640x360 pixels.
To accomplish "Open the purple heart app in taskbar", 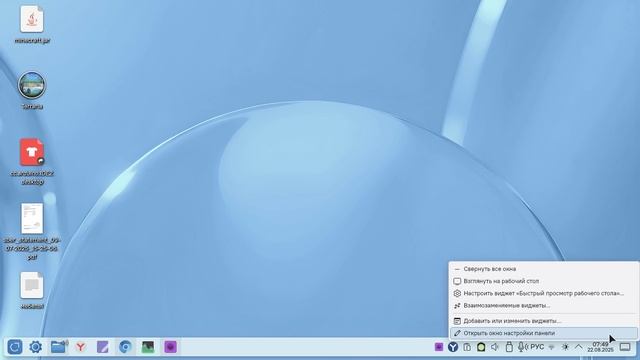I will pyautogui.click(x=170, y=347).
